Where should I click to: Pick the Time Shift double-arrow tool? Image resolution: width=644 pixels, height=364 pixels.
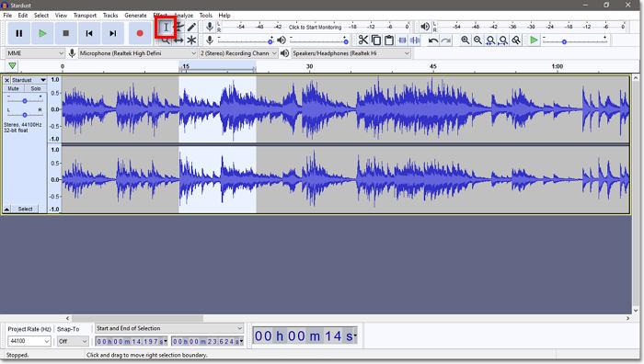click(x=178, y=40)
